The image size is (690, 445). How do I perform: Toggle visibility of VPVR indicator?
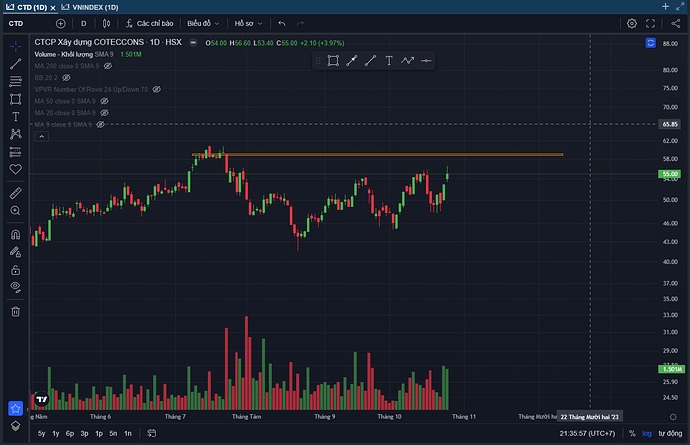pyautogui.click(x=157, y=89)
